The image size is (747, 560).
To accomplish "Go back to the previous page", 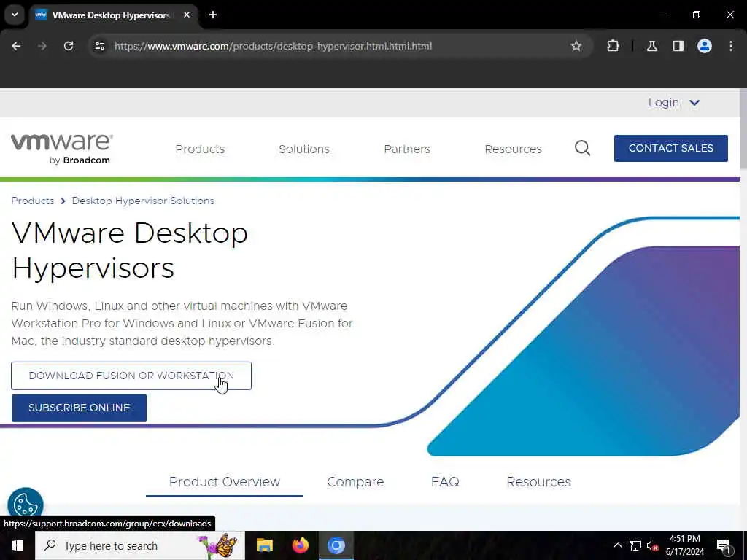I will [x=16, y=46].
